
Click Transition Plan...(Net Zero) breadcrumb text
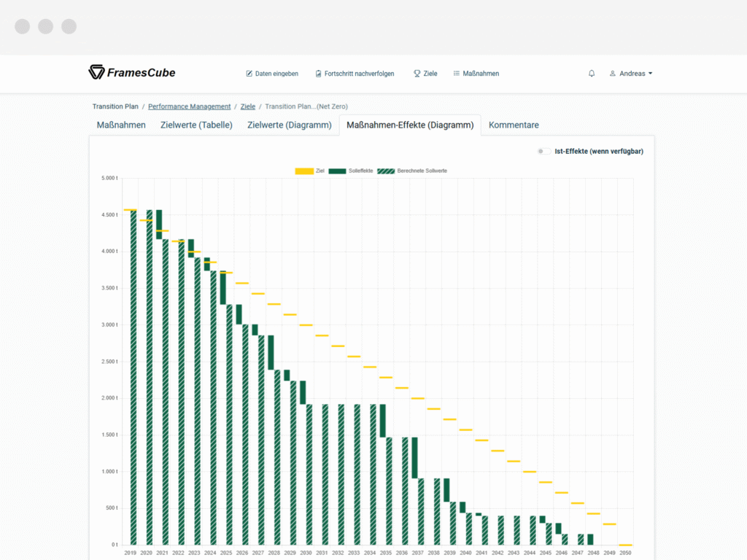coord(306,106)
